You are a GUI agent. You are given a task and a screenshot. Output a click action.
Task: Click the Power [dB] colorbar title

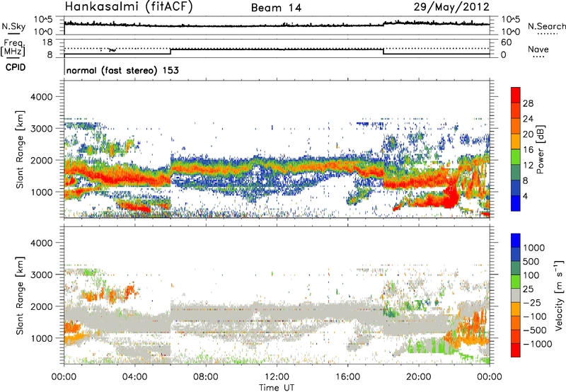[x=540, y=149]
